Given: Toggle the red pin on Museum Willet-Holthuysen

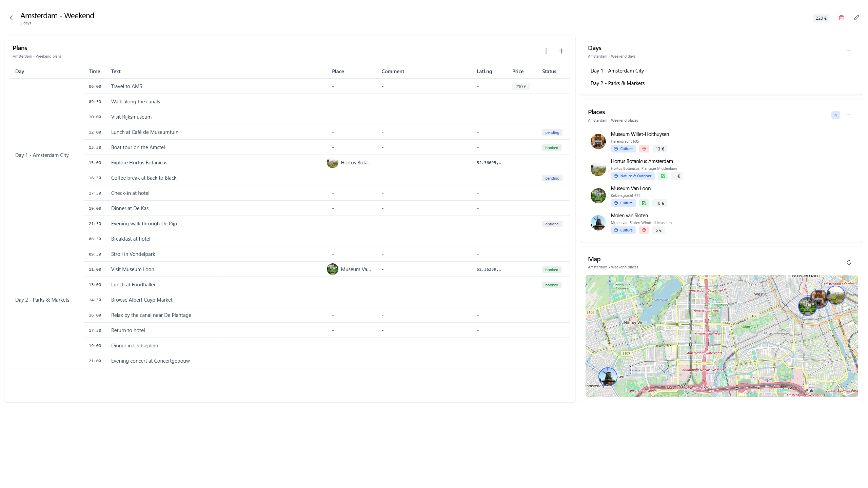Looking at the screenshot, I should [644, 149].
